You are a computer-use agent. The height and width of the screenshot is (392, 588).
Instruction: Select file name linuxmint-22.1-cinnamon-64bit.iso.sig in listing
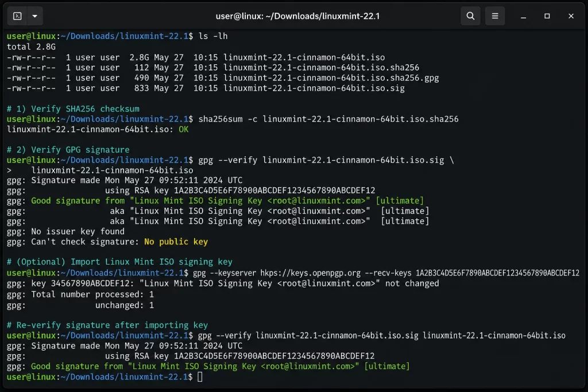pyautogui.click(x=314, y=88)
